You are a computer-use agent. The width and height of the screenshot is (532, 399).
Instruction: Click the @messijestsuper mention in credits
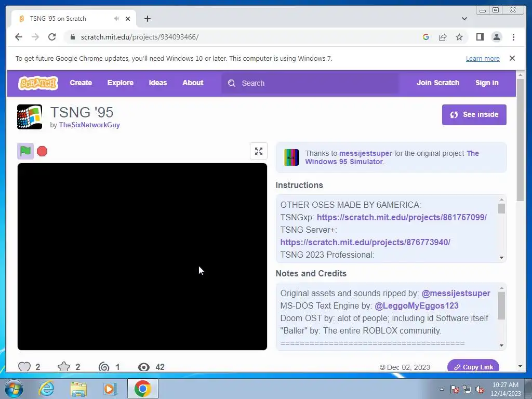click(456, 293)
